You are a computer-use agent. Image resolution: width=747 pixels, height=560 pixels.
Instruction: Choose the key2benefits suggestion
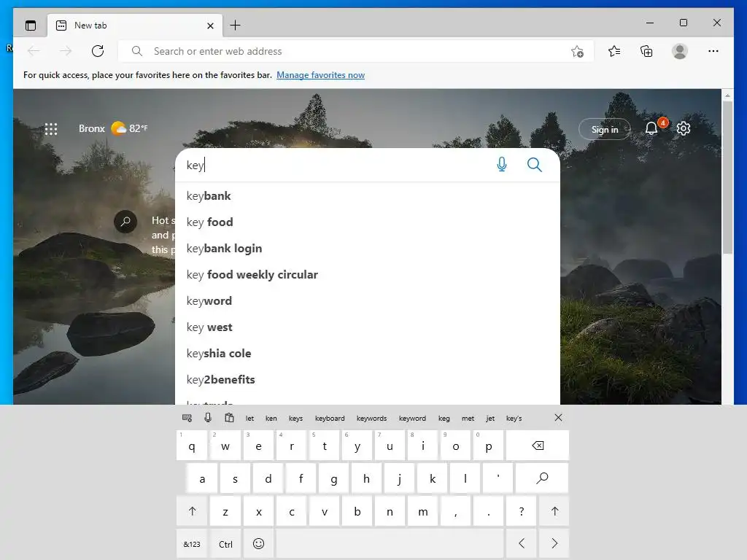[368, 379]
